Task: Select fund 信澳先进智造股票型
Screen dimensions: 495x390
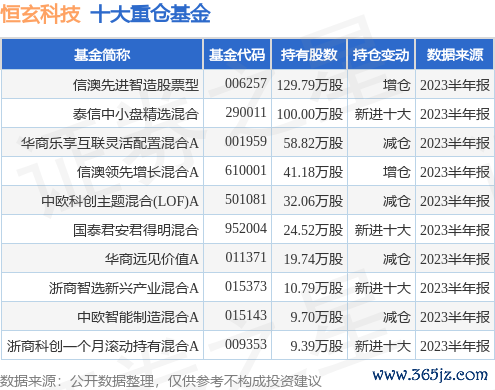Action: (136, 85)
